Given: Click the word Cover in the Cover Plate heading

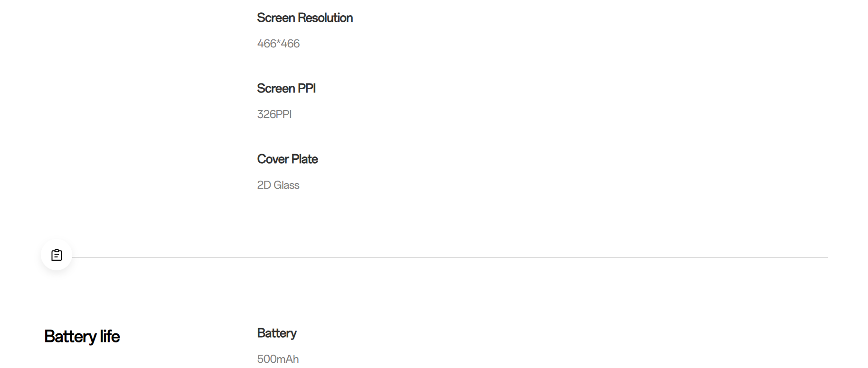Looking at the screenshot, I should [x=273, y=159].
